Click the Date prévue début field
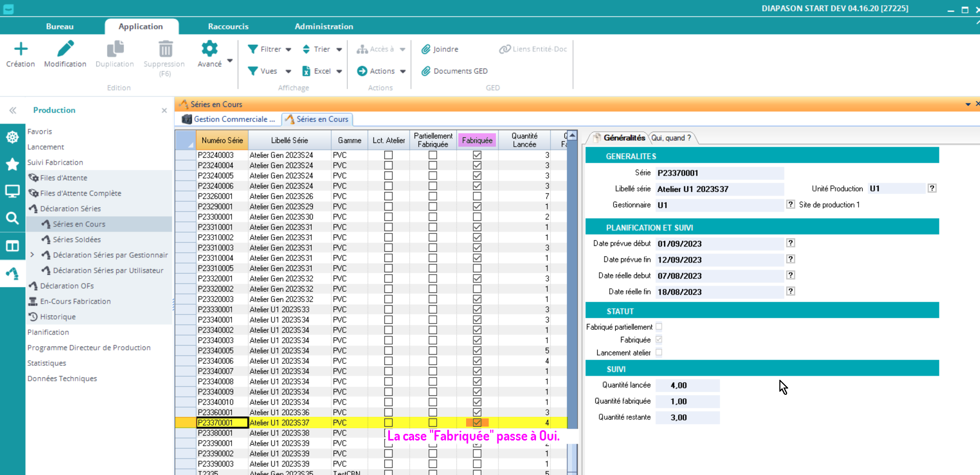The image size is (980, 475). [x=719, y=244]
